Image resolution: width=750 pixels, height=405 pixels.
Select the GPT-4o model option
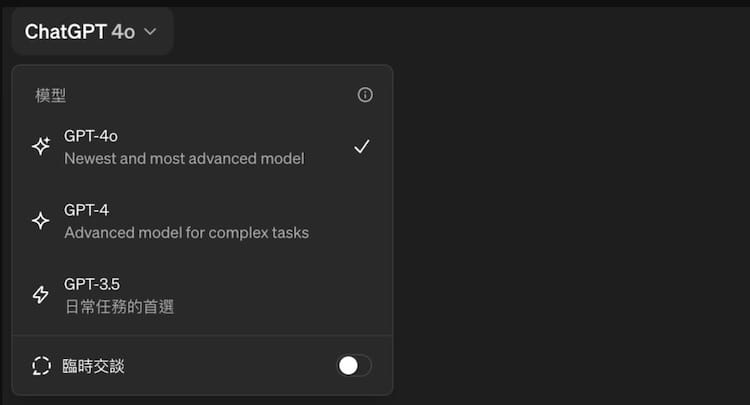[202, 147]
